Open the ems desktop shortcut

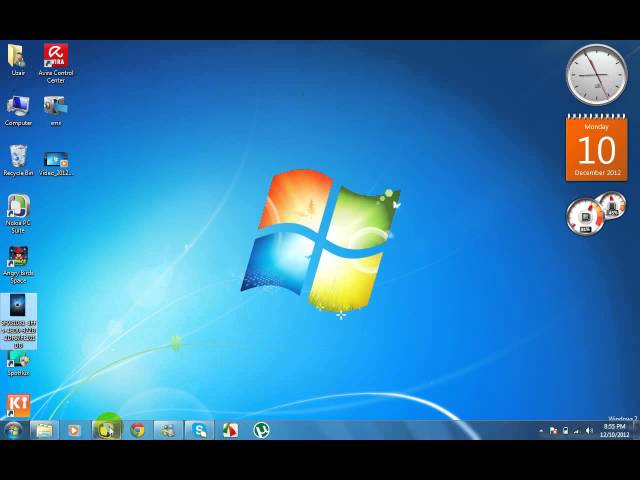pos(56,111)
